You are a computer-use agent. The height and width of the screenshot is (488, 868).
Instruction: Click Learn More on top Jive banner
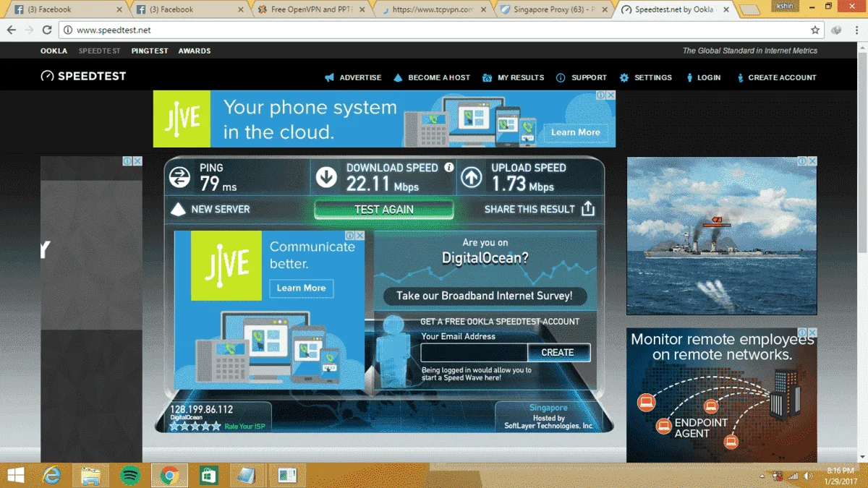[575, 132]
